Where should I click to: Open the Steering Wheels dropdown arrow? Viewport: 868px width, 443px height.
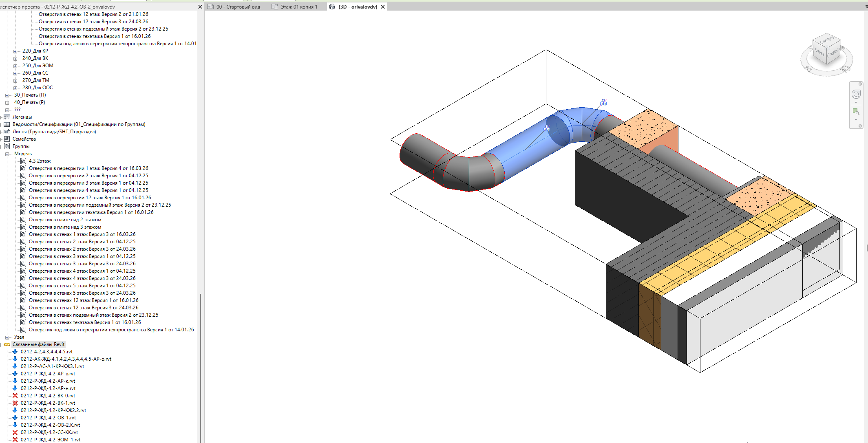(856, 103)
